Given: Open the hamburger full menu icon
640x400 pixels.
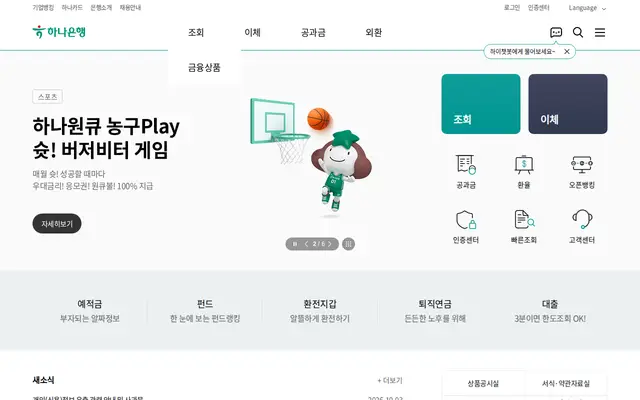Looking at the screenshot, I should tap(600, 32).
